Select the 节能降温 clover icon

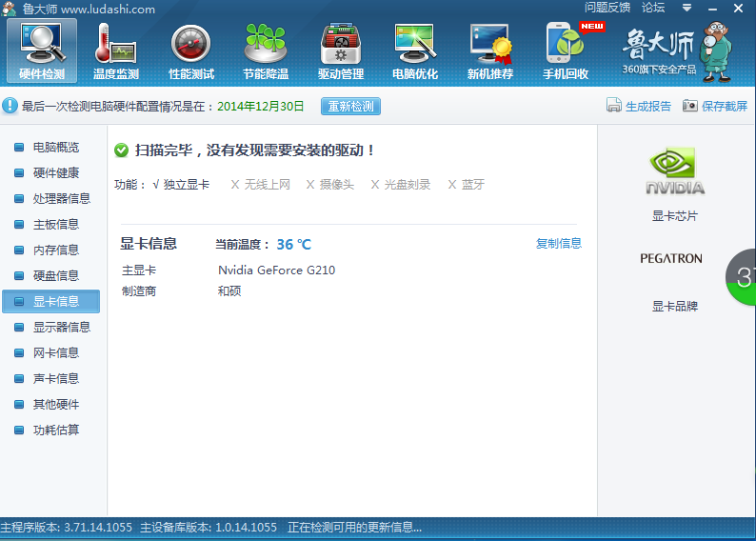[266, 51]
